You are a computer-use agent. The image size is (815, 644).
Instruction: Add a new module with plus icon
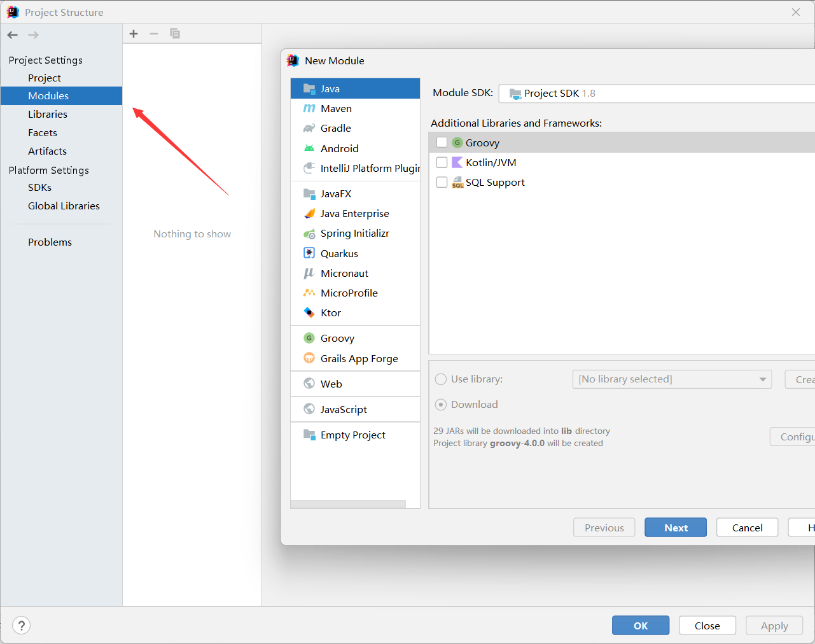point(134,34)
